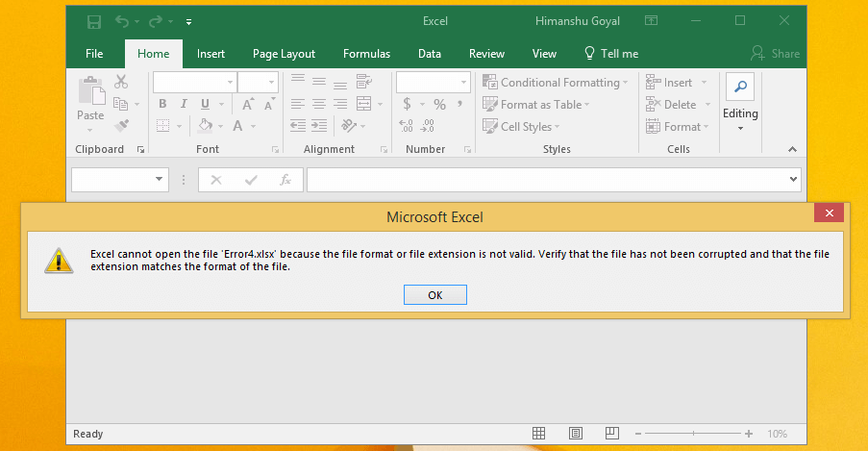
Task: Switch to the Insert tab
Action: click(x=211, y=54)
